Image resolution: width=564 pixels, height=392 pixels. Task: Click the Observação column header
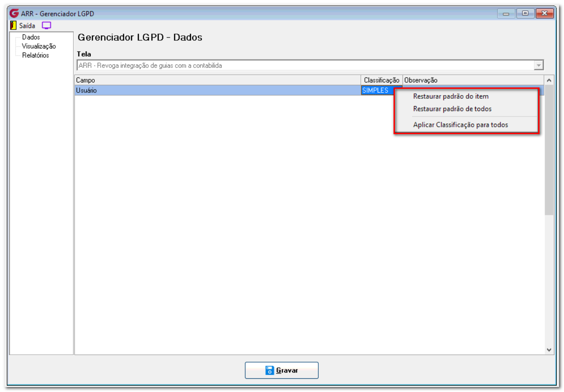473,80
